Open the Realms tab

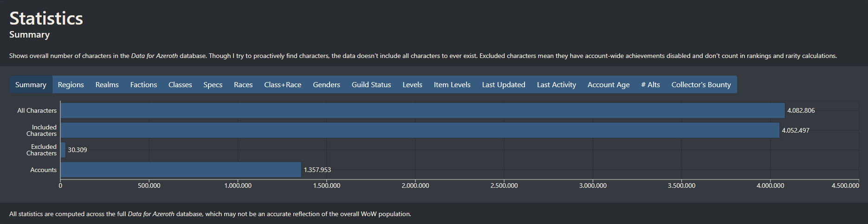click(x=107, y=84)
